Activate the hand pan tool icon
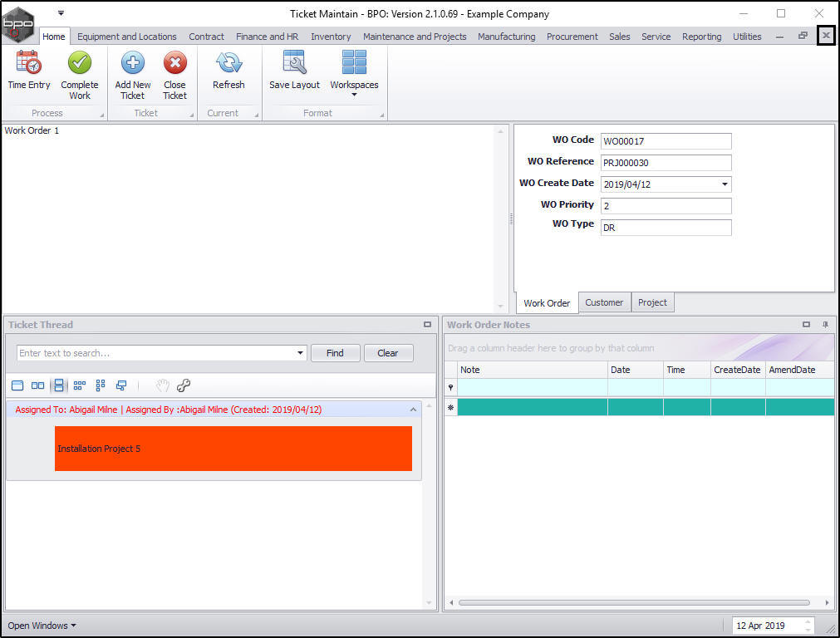 162,385
